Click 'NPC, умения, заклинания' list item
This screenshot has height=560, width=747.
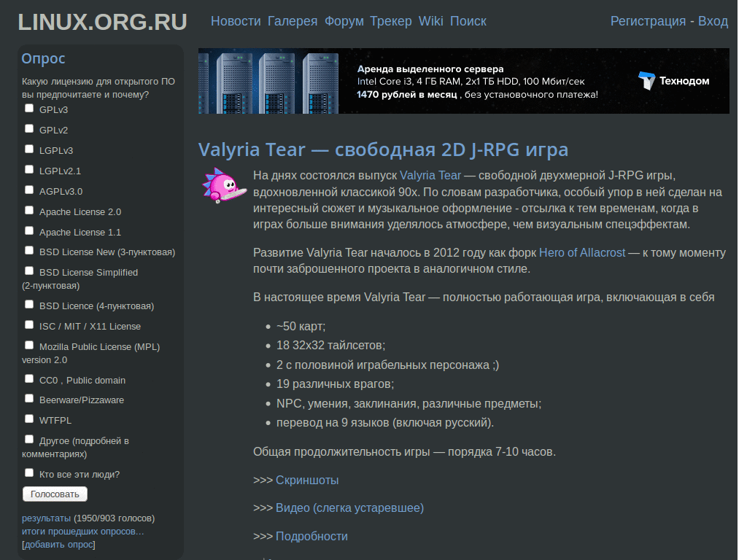tap(409, 404)
